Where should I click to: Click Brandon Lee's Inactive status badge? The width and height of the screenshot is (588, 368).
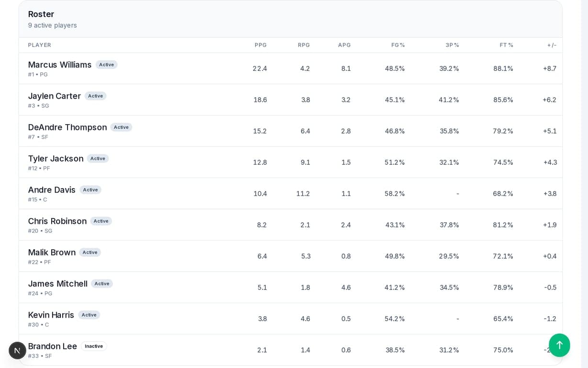click(x=94, y=346)
